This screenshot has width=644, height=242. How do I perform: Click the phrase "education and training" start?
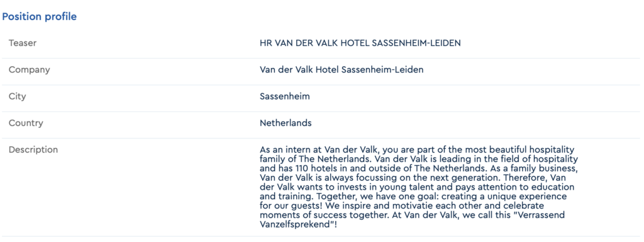pos(557,187)
